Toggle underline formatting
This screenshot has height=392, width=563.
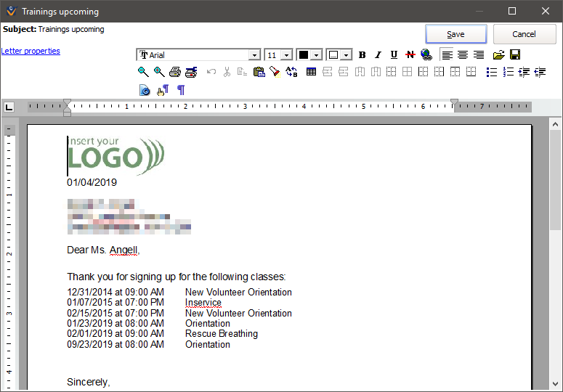[394, 55]
